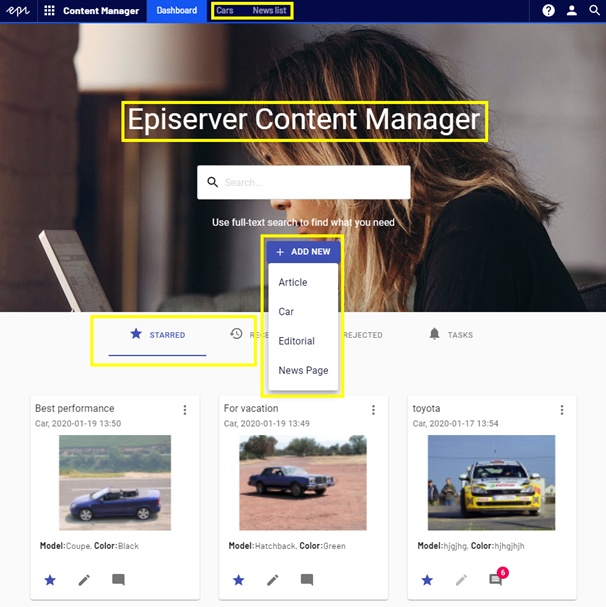
Task: Click the search magnifier in top bar
Action: [x=595, y=11]
